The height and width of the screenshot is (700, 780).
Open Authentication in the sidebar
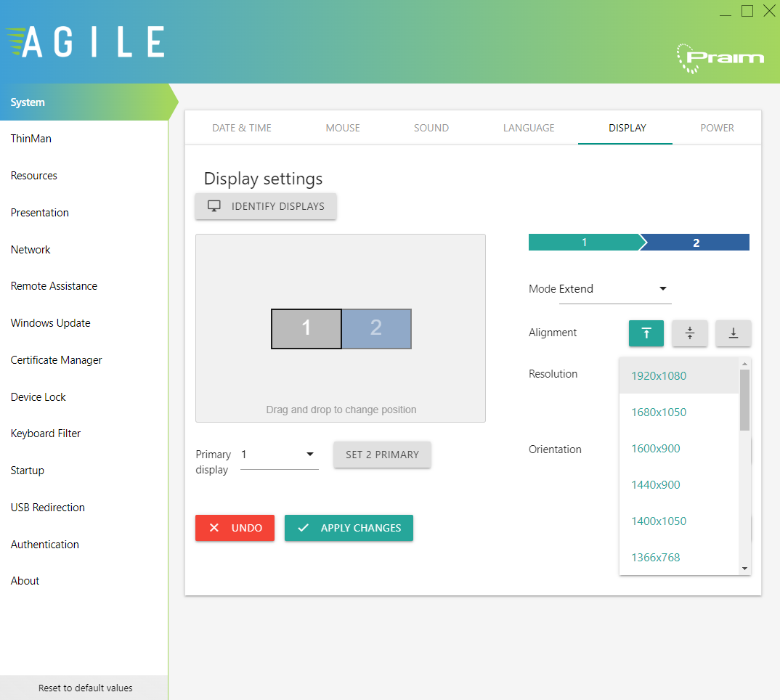click(x=84, y=545)
